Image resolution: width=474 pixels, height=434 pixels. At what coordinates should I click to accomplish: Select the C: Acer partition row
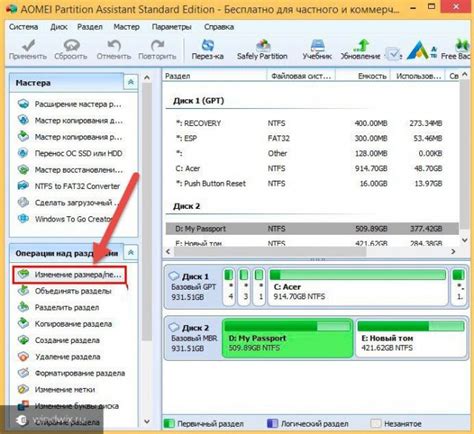tap(312, 169)
